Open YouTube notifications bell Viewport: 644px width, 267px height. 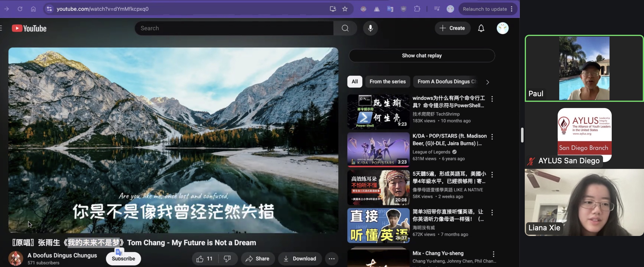481,28
